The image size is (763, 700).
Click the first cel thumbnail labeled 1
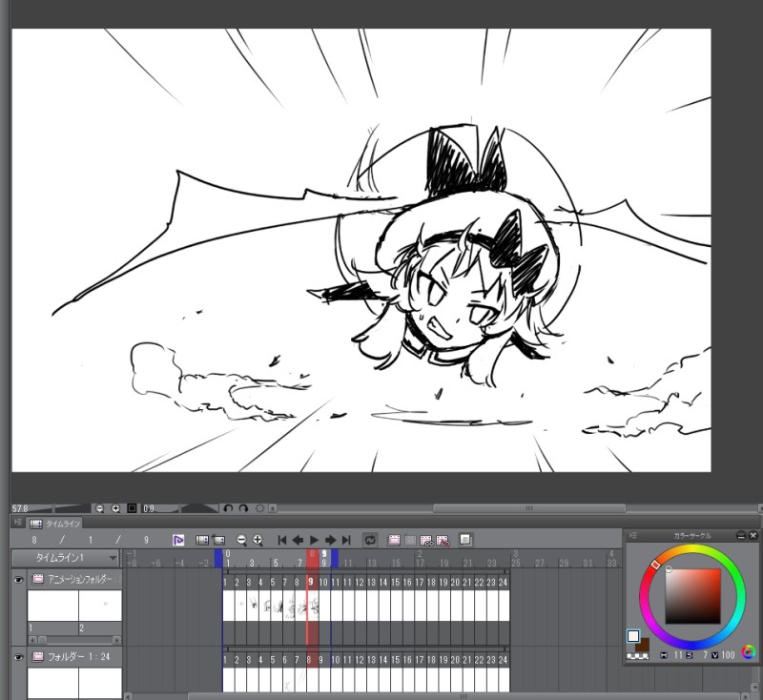tap(53, 606)
